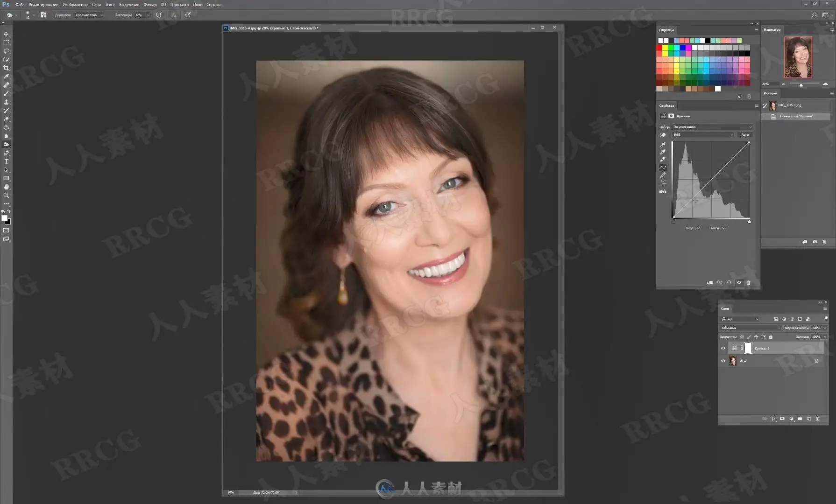The width and height of the screenshot is (836, 504).
Task: Select the Brush tool in the left toolbar
Action: click(x=6, y=93)
